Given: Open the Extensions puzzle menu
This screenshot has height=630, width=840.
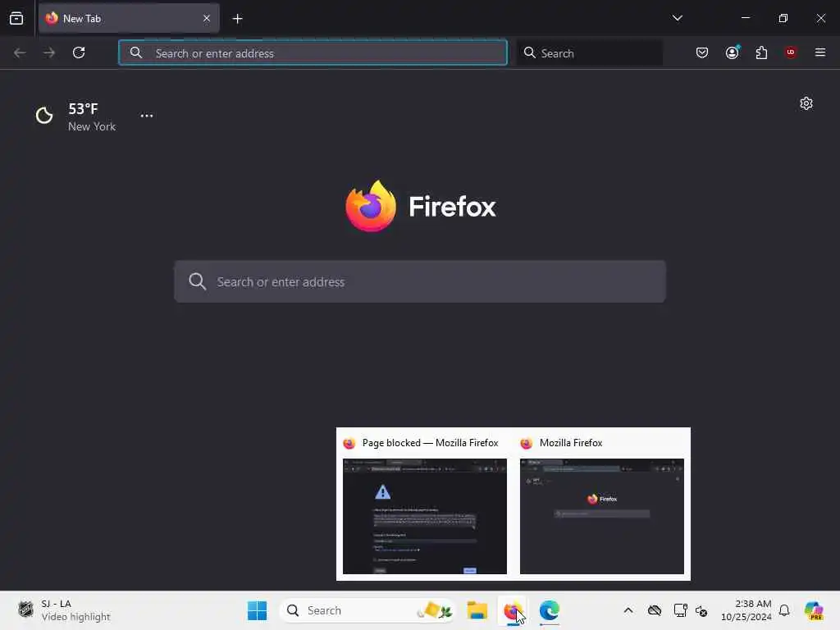Looking at the screenshot, I should pos(761,52).
